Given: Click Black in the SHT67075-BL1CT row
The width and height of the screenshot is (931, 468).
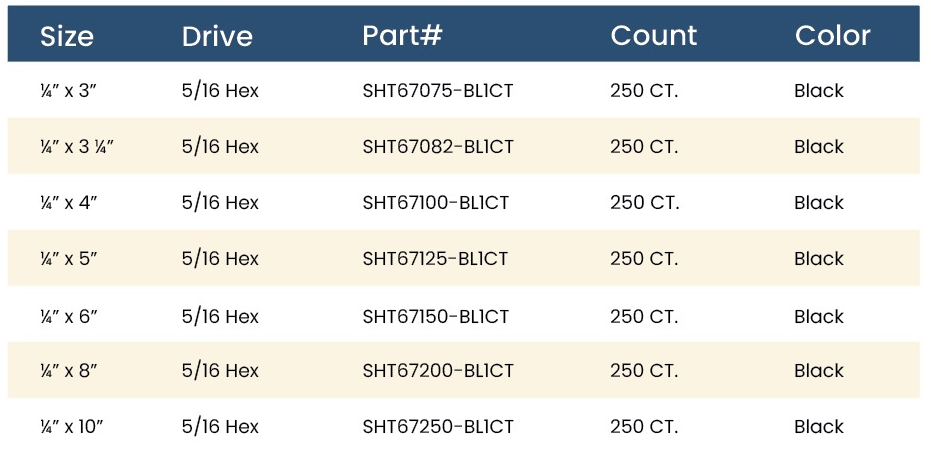Looking at the screenshot, I should [x=819, y=91].
